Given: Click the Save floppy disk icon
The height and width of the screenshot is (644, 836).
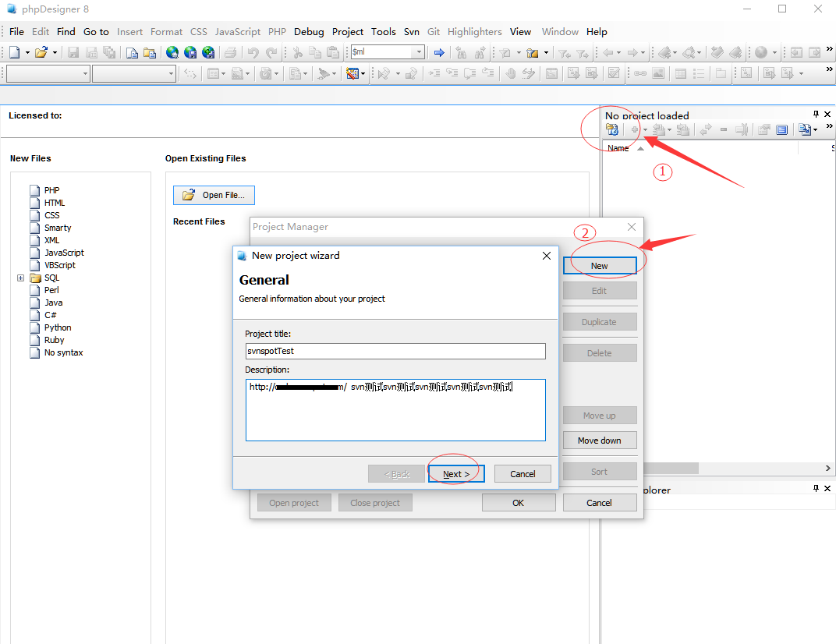Looking at the screenshot, I should pos(73,52).
